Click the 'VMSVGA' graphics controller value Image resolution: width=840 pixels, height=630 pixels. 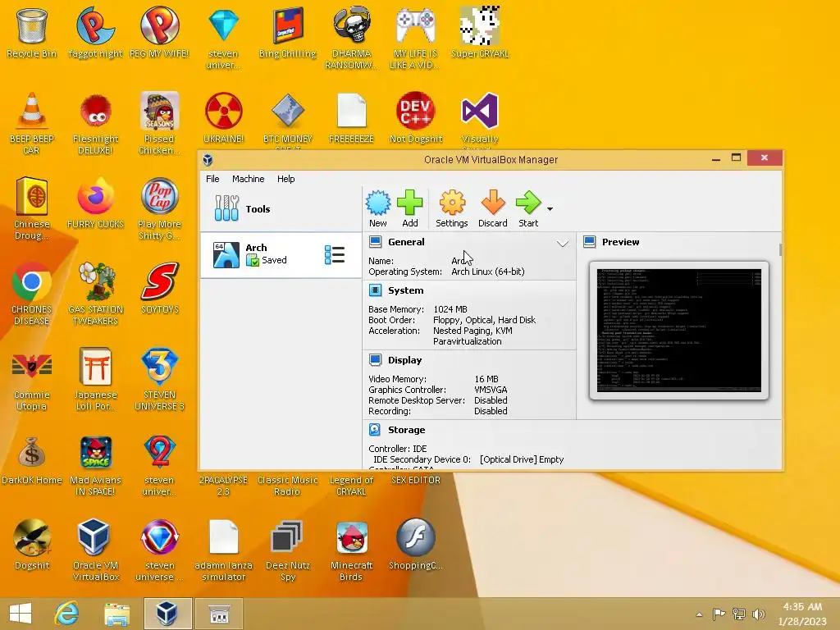pos(491,390)
